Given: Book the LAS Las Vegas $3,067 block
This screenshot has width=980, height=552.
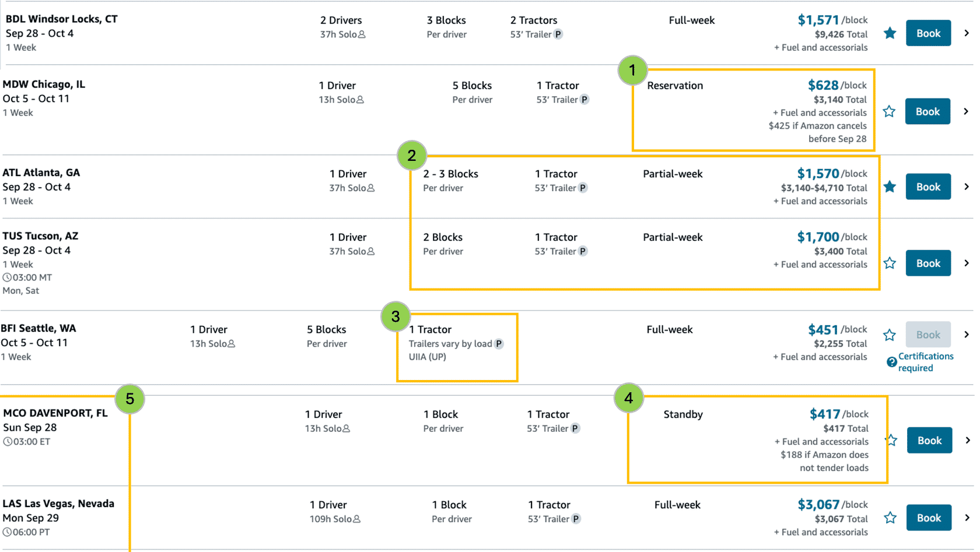Looking at the screenshot, I should click(929, 518).
